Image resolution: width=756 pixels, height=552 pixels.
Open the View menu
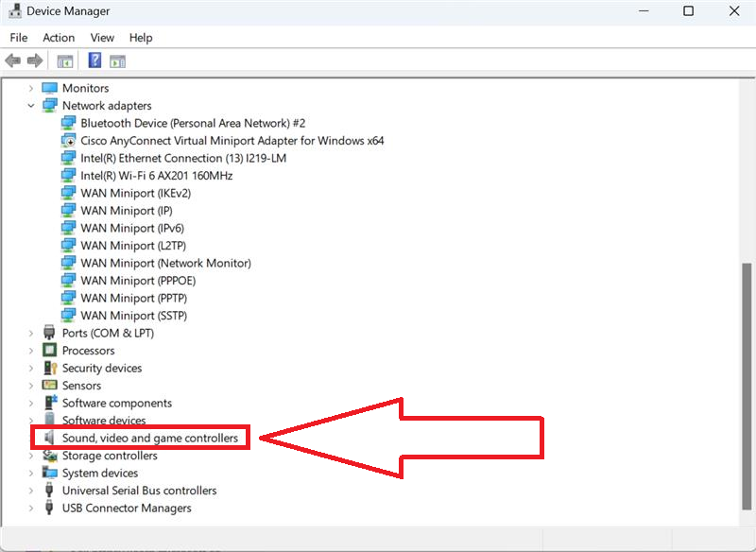[x=102, y=38]
